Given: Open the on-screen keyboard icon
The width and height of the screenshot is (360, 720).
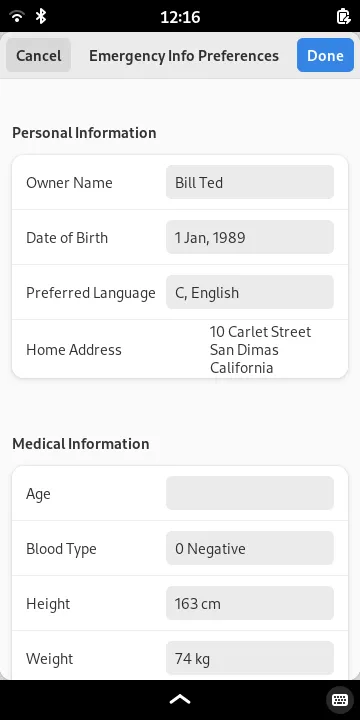Looking at the screenshot, I should [340, 700].
